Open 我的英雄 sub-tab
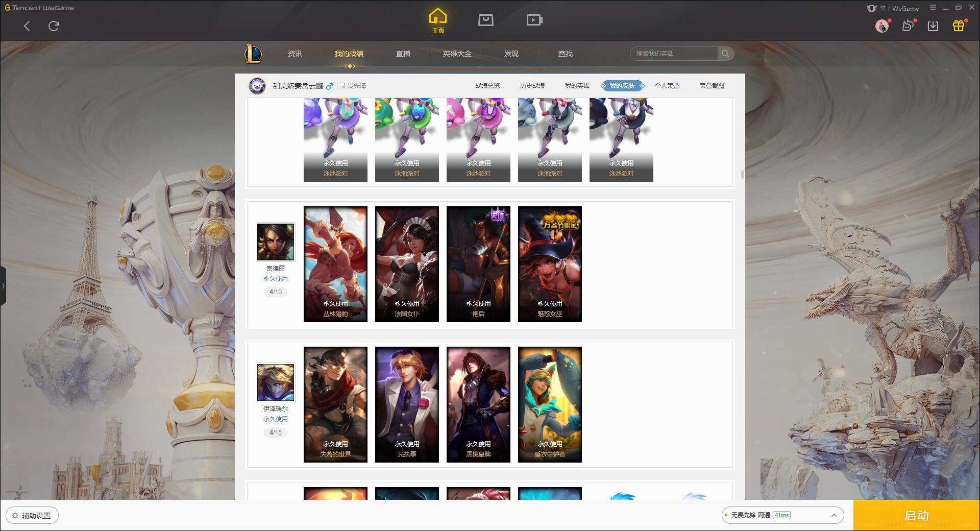Image resolution: width=980 pixels, height=531 pixels. click(577, 86)
